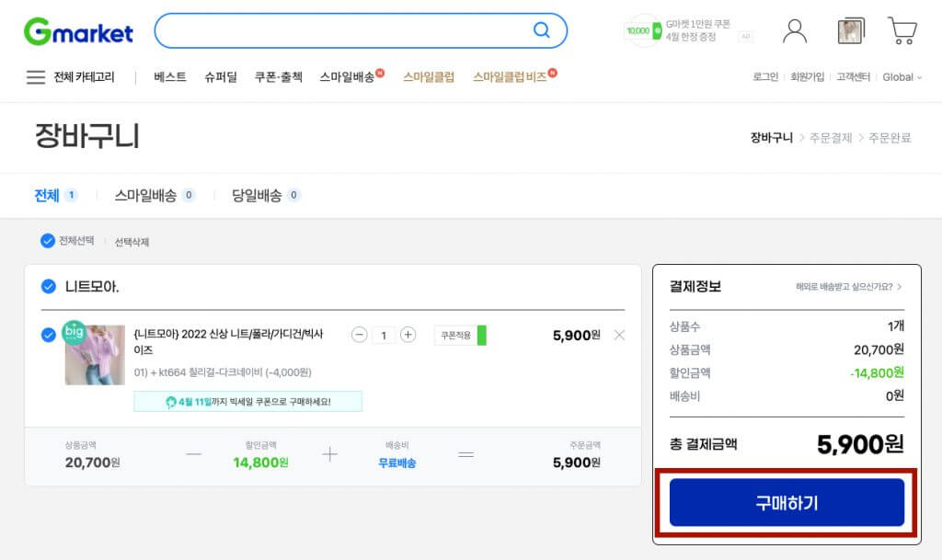Image resolution: width=942 pixels, height=560 pixels.
Task: Toggle the 전체선택 checkbox
Action: click(48, 241)
